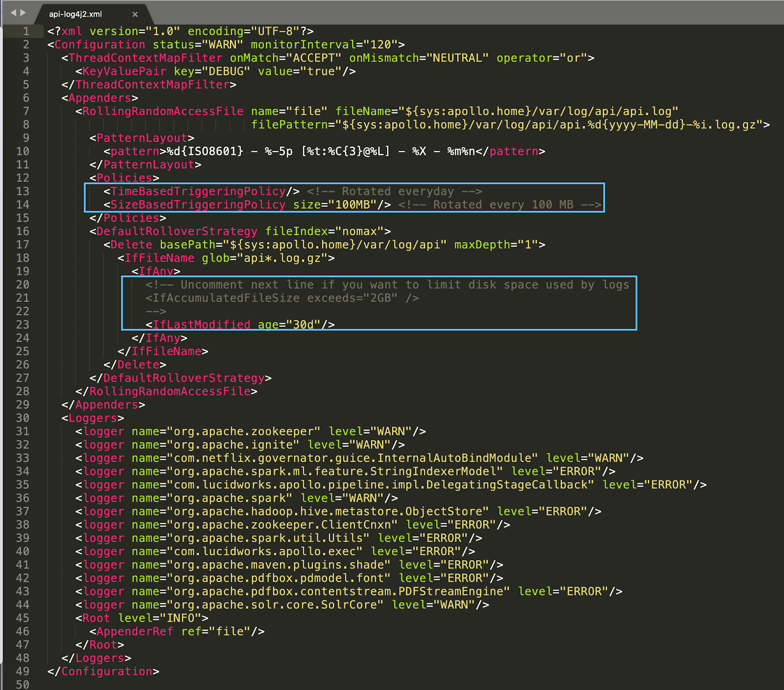Click logger org.apache.spark WARN line
The height and width of the screenshot is (690, 784).
point(237,498)
